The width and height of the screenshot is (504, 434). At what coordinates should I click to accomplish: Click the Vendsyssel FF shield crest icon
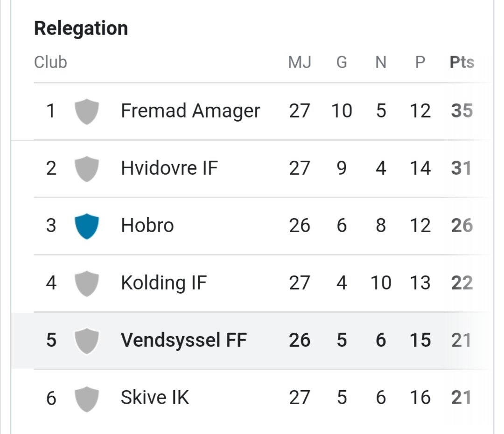(86, 341)
